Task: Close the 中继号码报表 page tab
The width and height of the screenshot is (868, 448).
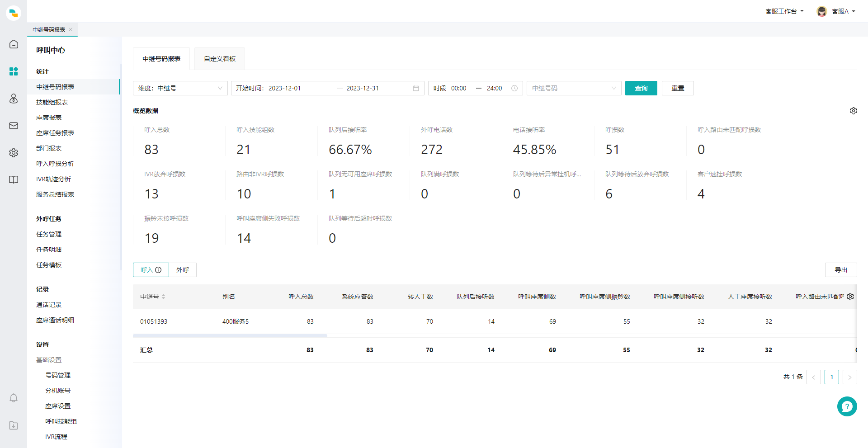Action: (71, 29)
